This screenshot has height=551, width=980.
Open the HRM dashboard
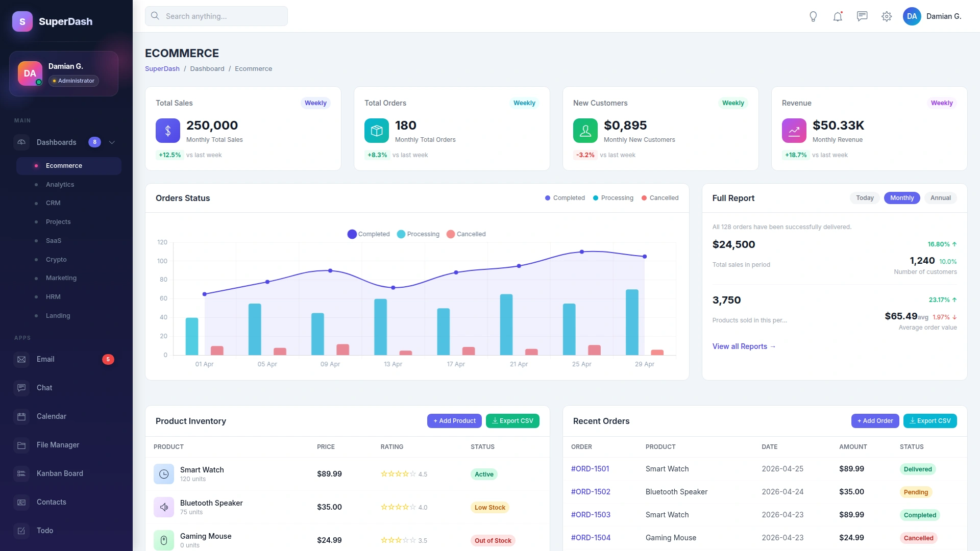pos(69,297)
